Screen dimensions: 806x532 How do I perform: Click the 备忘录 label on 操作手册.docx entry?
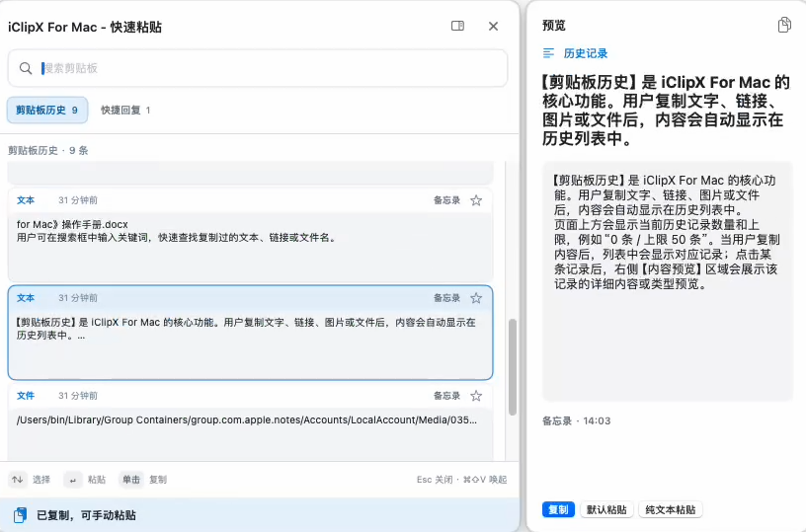446,200
